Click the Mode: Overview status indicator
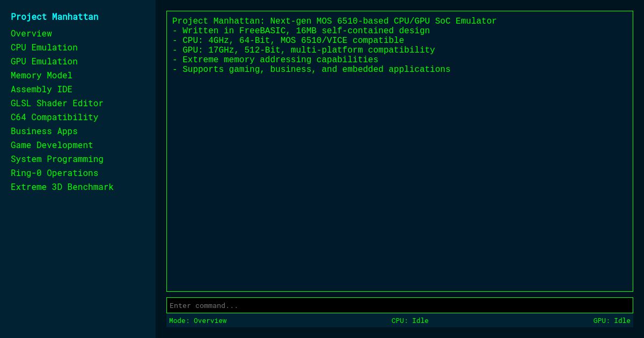 point(197,320)
